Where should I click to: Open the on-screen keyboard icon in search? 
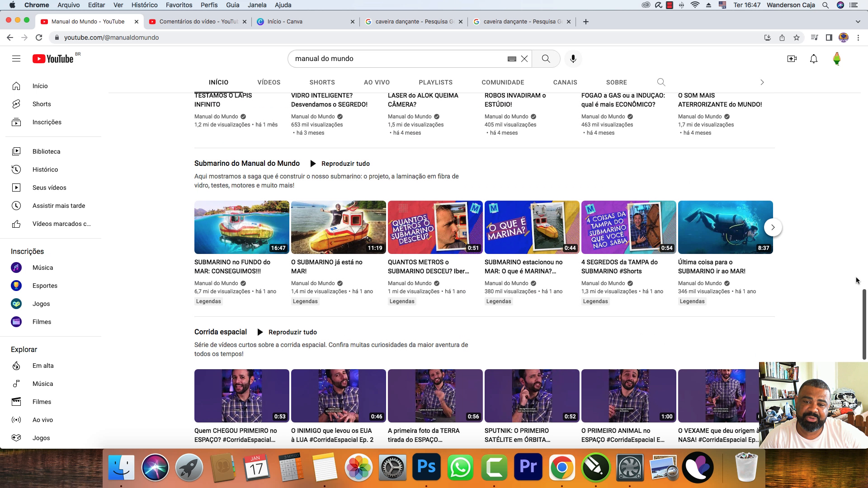511,58
